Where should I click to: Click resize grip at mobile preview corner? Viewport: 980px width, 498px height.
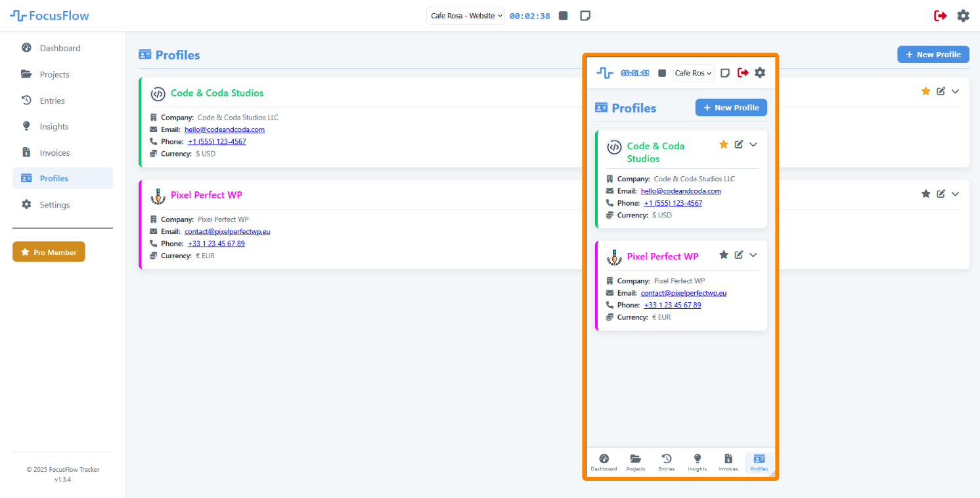click(x=772, y=474)
